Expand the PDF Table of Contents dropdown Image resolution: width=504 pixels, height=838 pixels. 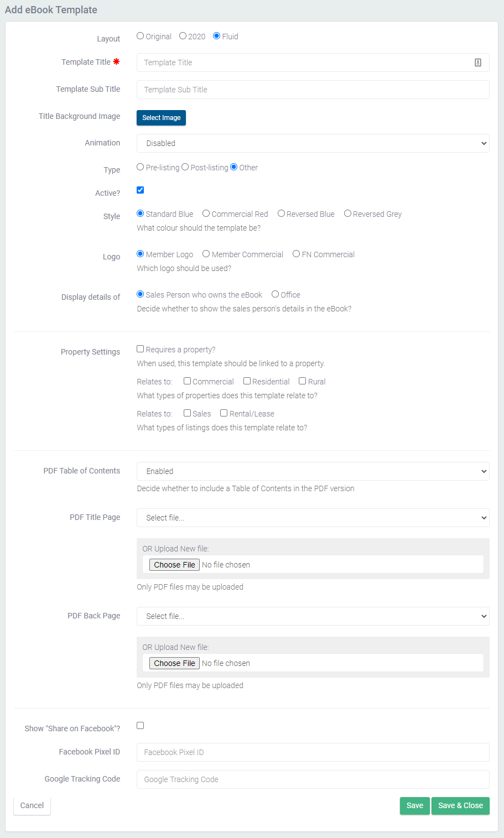coord(313,471)
